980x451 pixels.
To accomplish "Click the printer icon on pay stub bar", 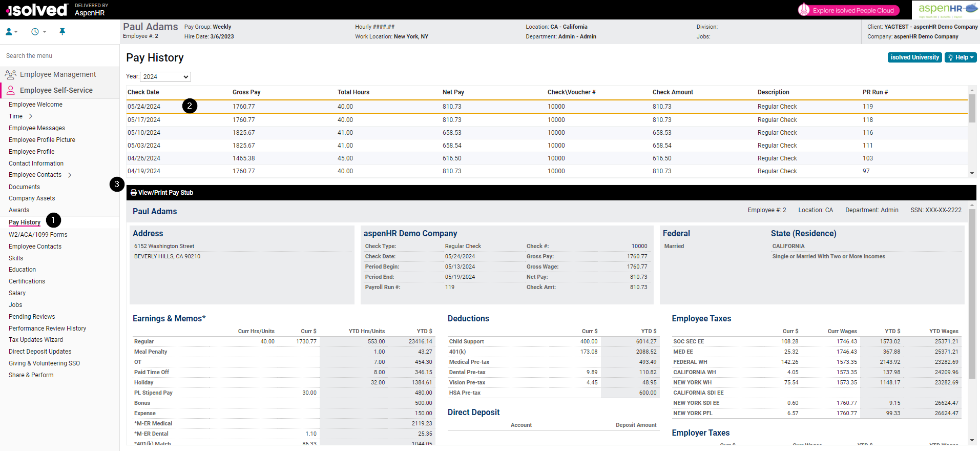I will pyautogui.click(x=134, y=193).
